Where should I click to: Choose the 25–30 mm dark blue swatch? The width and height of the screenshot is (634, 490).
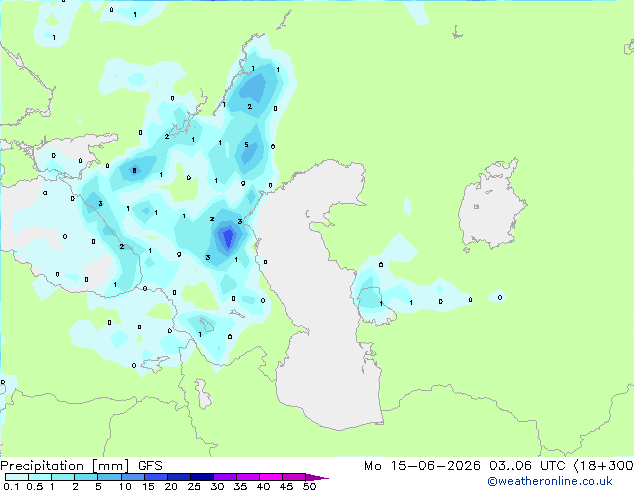coord(201,477)
